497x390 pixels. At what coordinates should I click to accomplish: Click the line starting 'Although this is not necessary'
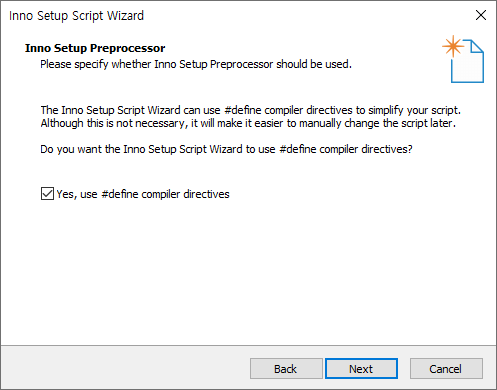(x=248, y=123)
